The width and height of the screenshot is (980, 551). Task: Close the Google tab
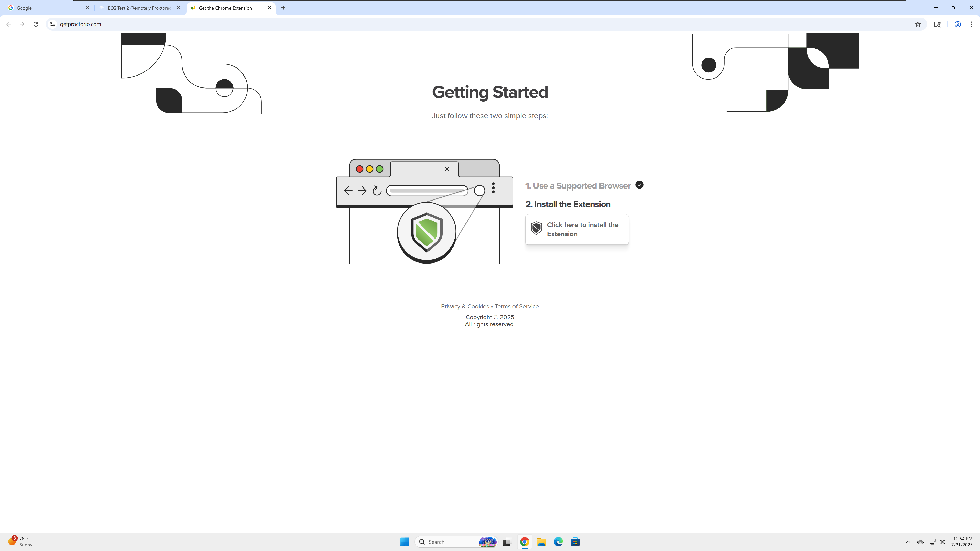click(x=87, y=8)
